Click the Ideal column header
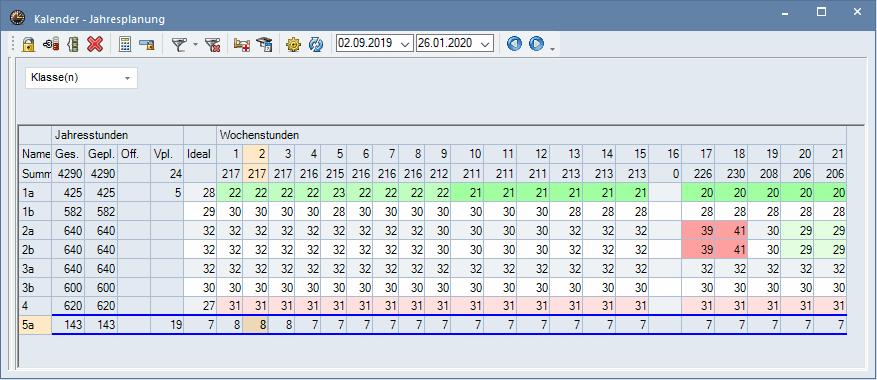The height and width of the screenshot is (380, 877). click(200, 153)
